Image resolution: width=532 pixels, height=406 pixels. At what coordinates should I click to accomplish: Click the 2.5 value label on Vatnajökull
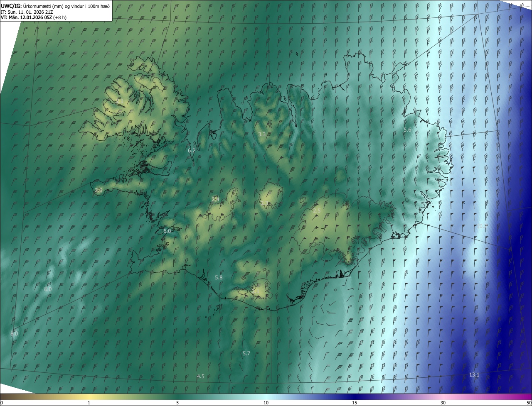pyautogui.click(x=317, y=211)
